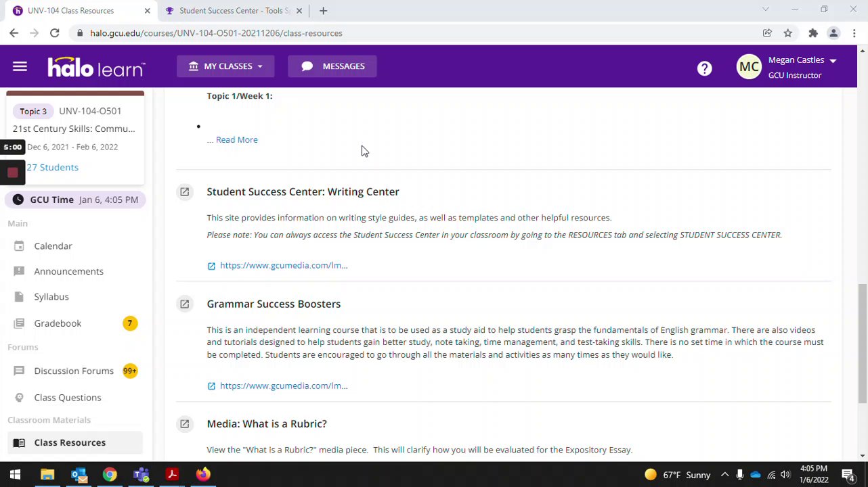Reload the page
The width and height of the screenshot is (868, 487).
pos(55,33)
